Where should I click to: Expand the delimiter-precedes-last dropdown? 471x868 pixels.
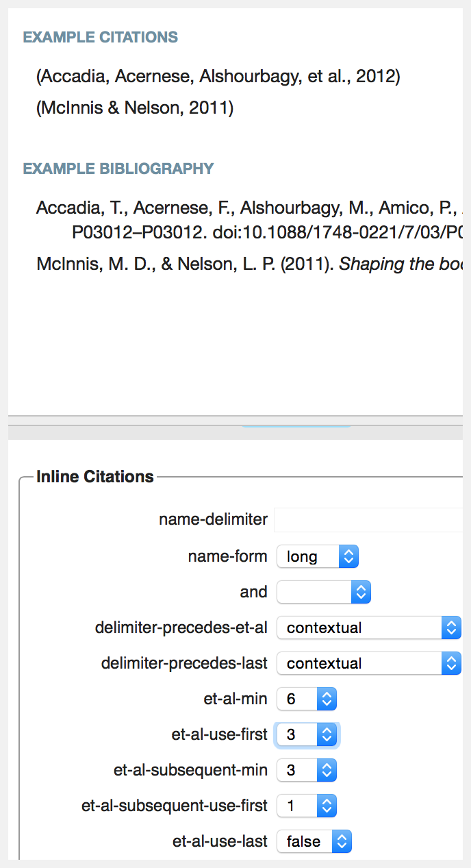pyautogui.click(x=368, y=663)
